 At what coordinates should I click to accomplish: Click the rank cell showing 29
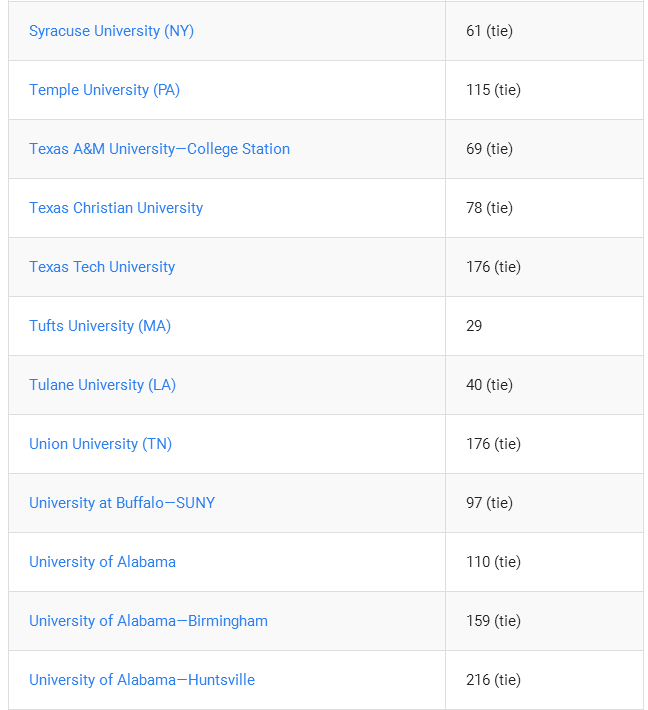(x=544, y=326)
